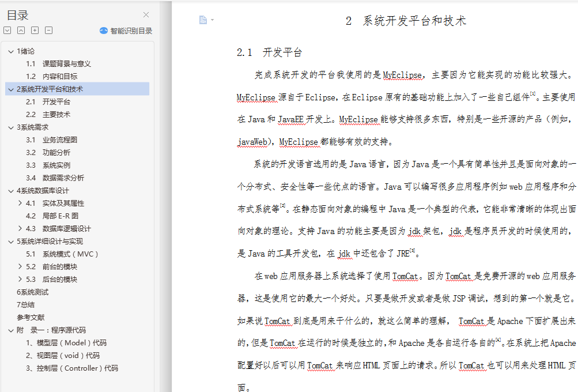Jump to 5.2 前台的模块
This screenshot has height=392, width=578.
52,267
